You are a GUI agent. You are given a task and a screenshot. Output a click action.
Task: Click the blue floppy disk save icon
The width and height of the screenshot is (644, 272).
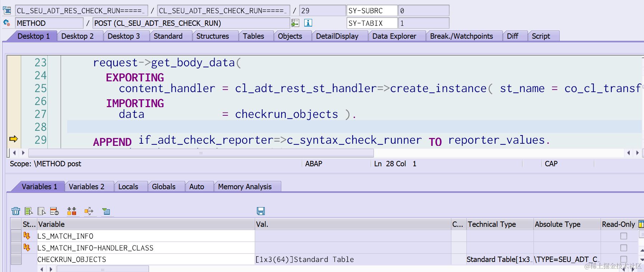261,211
